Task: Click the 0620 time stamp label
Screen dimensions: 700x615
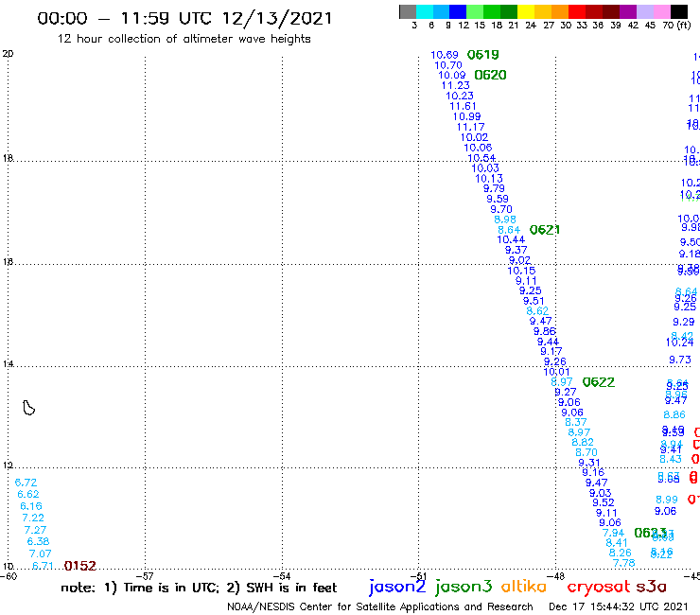Action: pyautogui.click(x=490, y=75)
